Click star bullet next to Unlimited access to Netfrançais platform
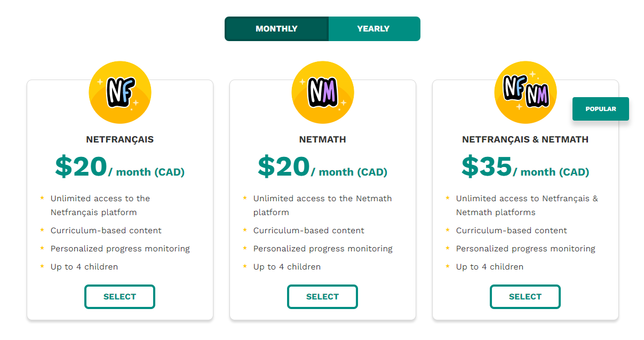Screen dimensions: 644x340 42,197
